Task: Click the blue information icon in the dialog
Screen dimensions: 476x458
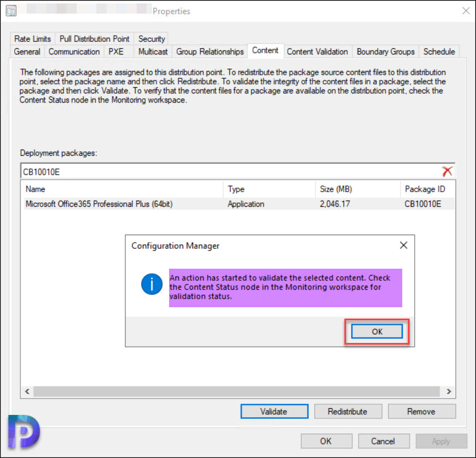Action: (151, 284)
